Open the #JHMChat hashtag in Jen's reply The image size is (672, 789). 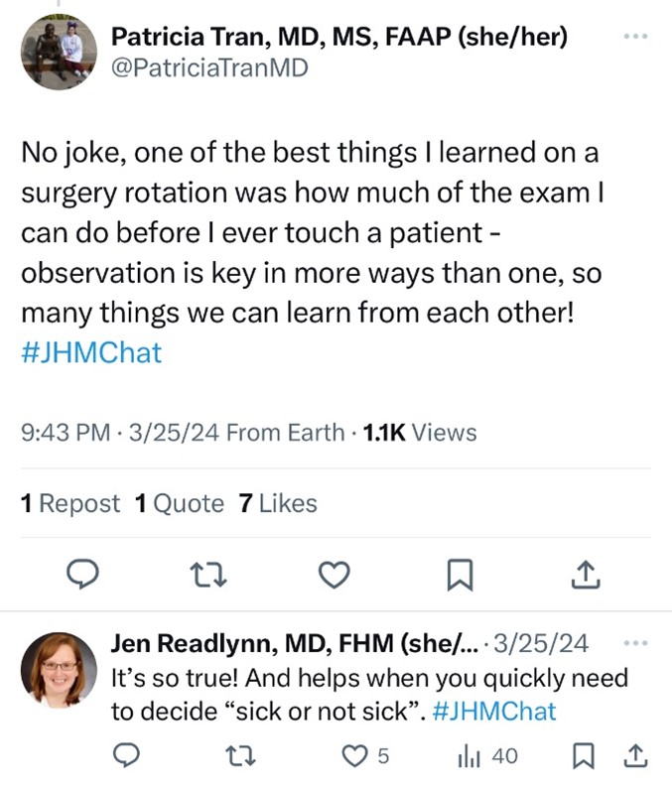point(494,711)
